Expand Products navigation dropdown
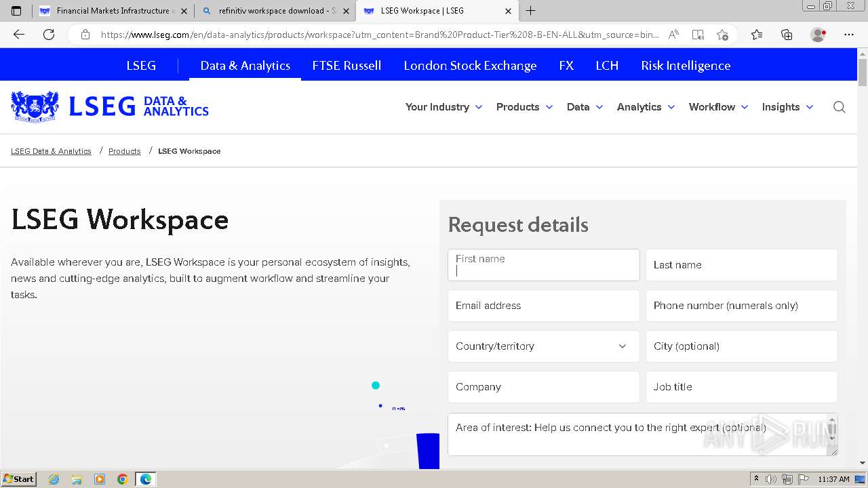The height and width of the screenshot is (488, 868). pyautogui.click(x=524, y=107)
